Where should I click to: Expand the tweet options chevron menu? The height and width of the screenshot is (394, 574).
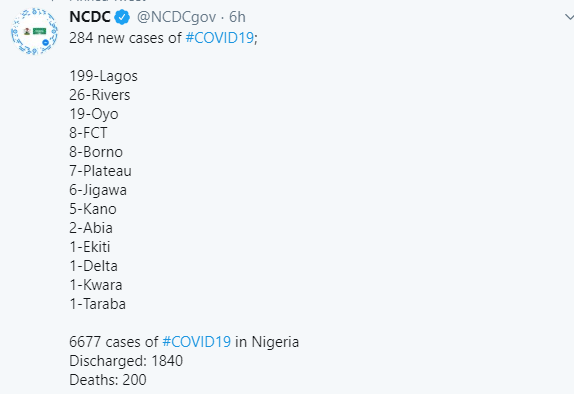click(569, 17)
